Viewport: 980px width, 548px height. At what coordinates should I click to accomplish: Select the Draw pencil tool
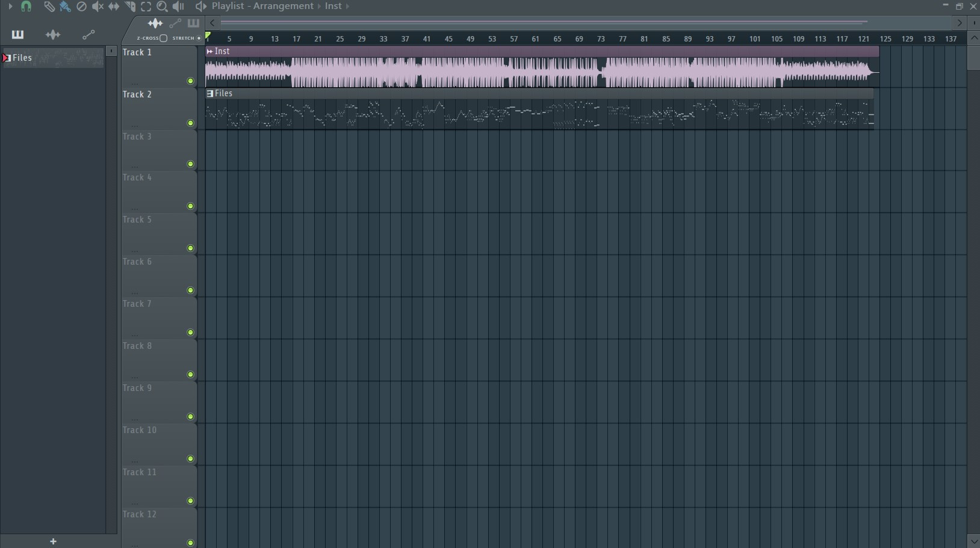49,7
